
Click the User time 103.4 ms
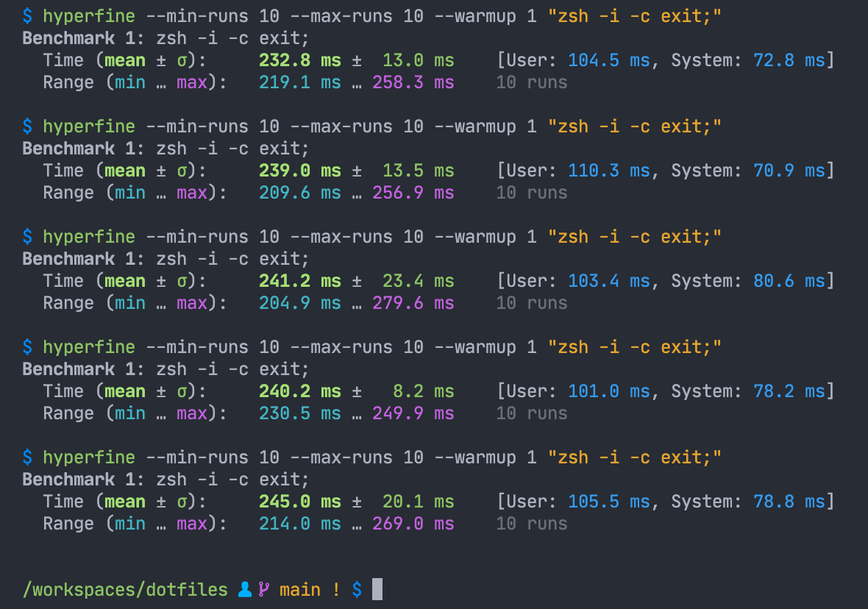tap(609, 281)
